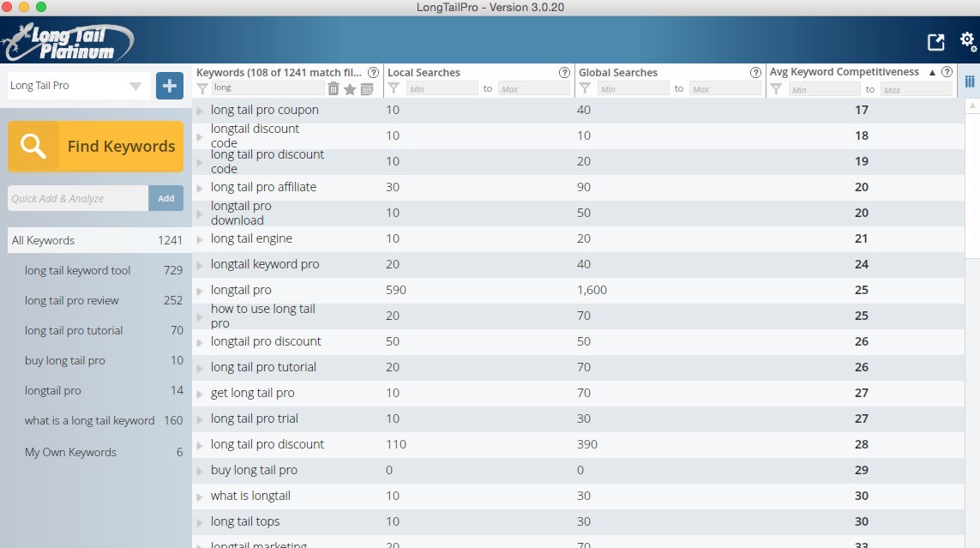Open settings with the gear icon
980x548 pixels.
(967, 41)
